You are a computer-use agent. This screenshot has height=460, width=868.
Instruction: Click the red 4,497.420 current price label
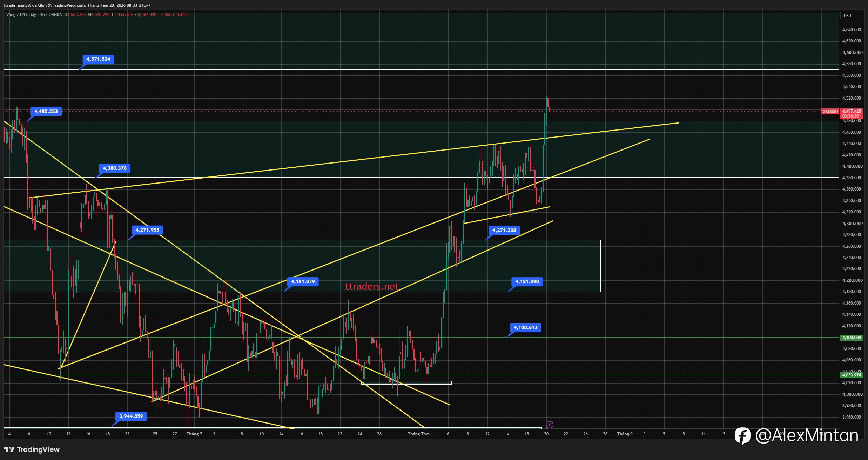pyautogui.click(x=852, y=111)
